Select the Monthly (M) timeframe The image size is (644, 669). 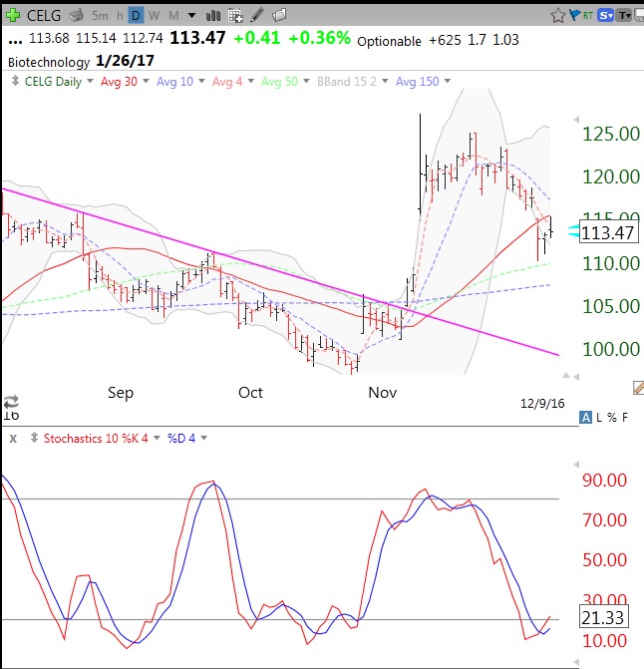(x=173, y=16)
